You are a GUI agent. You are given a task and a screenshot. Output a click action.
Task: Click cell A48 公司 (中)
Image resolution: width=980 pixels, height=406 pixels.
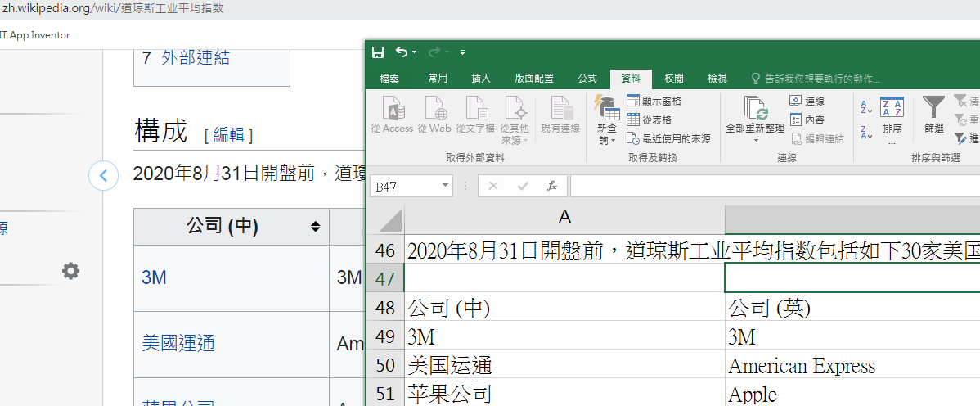click(x=565, y=308)
